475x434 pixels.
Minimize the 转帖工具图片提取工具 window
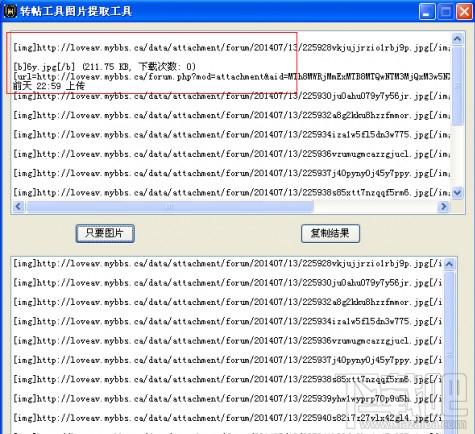click(x=426, y=12)
